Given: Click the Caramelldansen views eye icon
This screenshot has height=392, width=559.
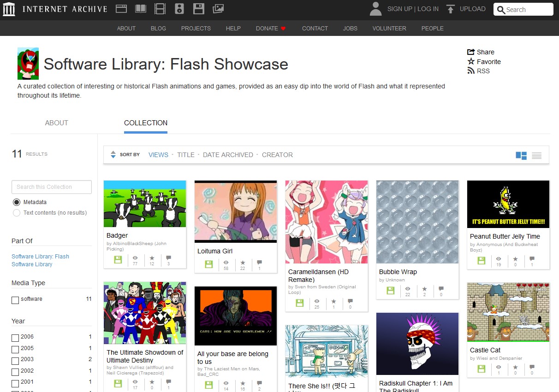Looking at the screenshot, I should 317,301.
